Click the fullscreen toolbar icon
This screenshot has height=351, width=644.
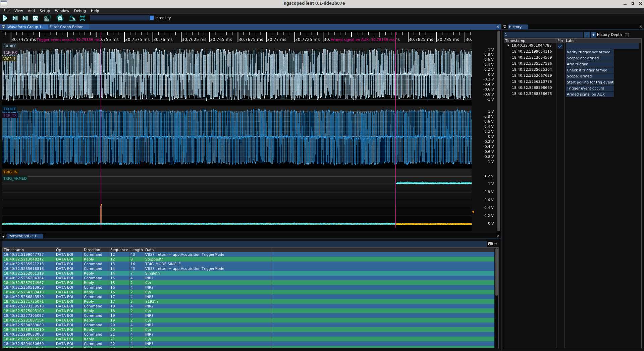83,18
